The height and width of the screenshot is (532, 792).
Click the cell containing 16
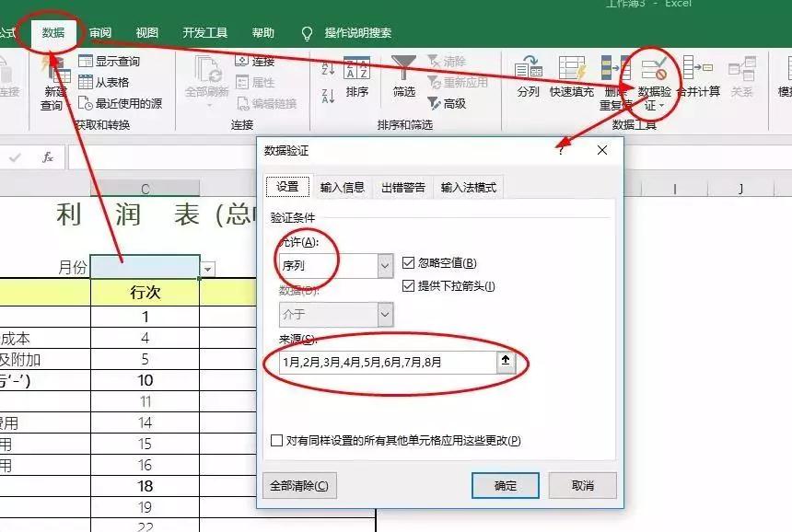click(146, 465)
